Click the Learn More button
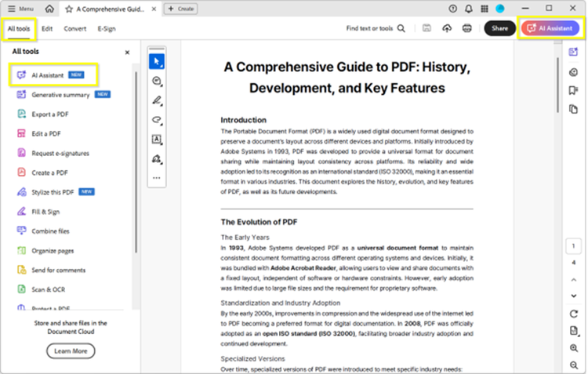588x374 pixels. point(71,351)
